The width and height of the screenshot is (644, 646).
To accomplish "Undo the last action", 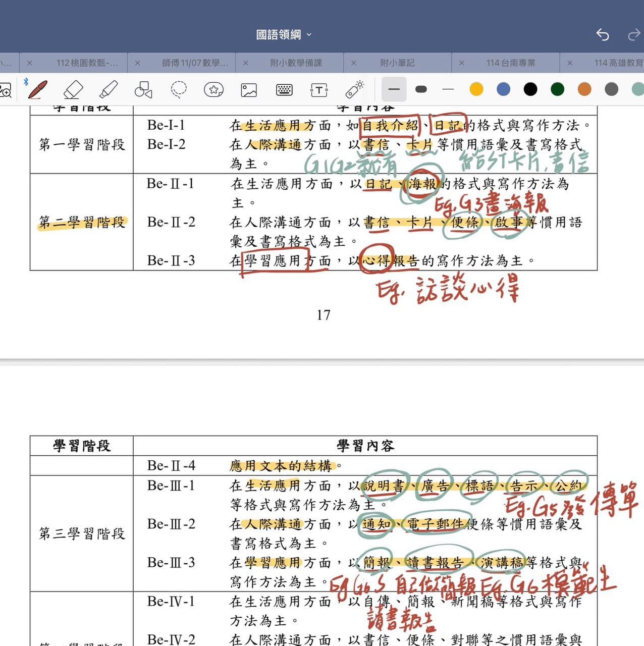I will coord(603,34).
